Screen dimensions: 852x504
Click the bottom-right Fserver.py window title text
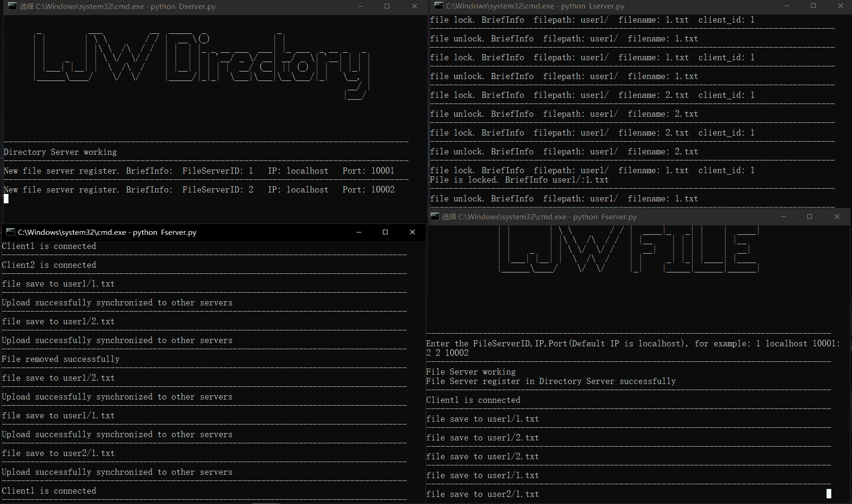[539, 217]
